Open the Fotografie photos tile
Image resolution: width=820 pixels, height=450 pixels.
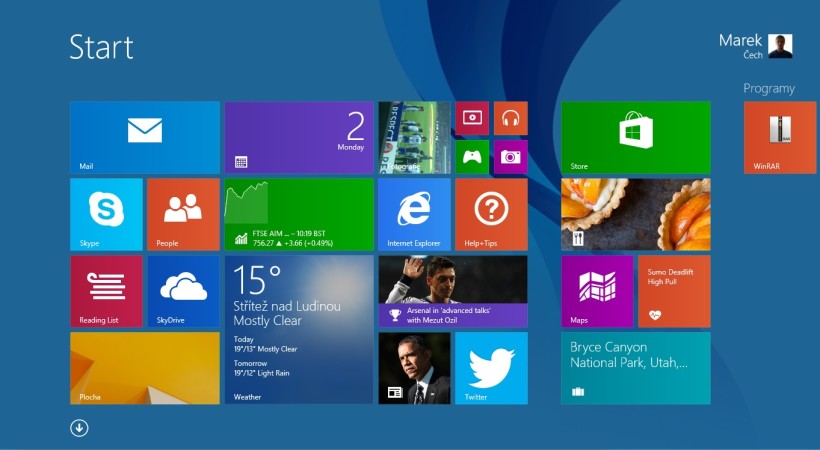(x=414, y=138)
